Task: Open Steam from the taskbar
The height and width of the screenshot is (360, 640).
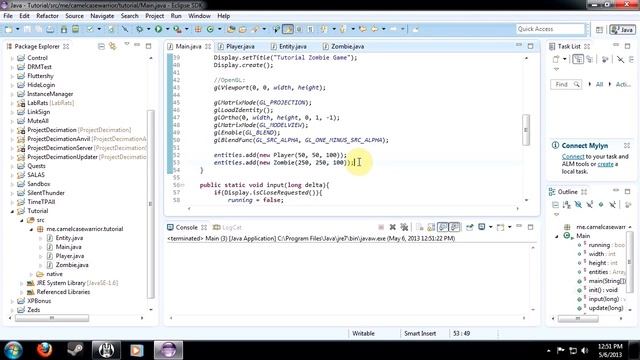Action: click(75, 350)
